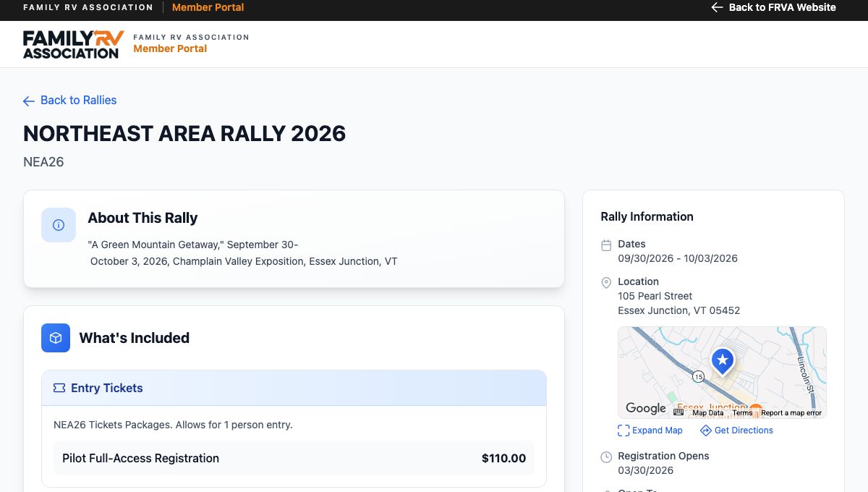Viewport: 868px width, 492px height.
Task: Click the Member Portal text beside the logo
Action: (x=170, y=48)
